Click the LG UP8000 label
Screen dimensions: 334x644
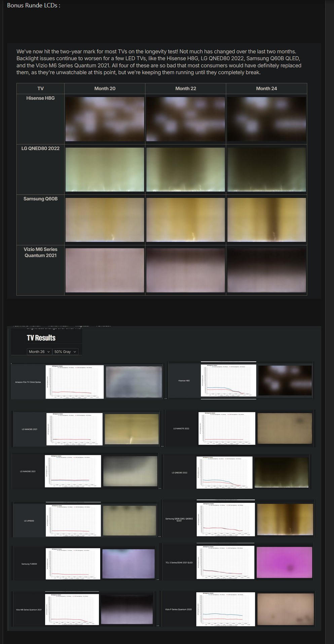29,521
